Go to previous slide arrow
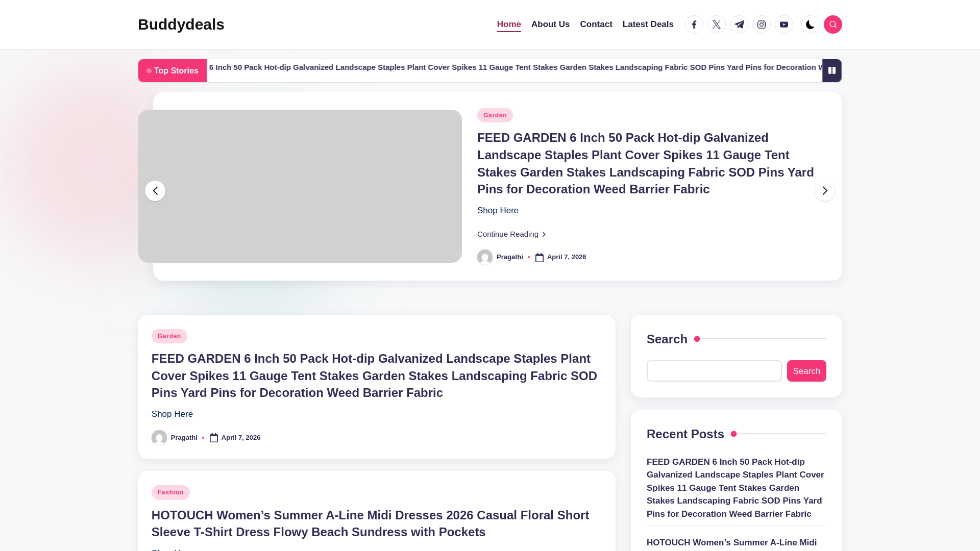This screenshot has width=980, height=551. 155,191
